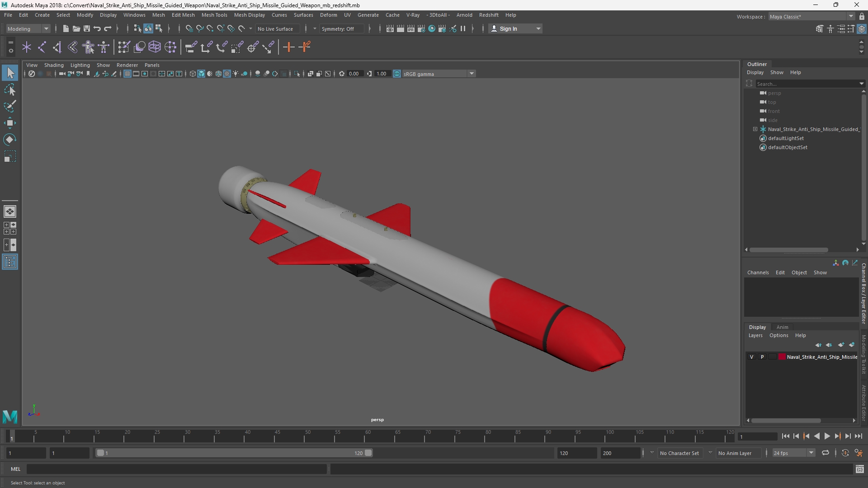Toggle textured display in viewport
Screen dimensions: 868x488
(x=227, y=74)
